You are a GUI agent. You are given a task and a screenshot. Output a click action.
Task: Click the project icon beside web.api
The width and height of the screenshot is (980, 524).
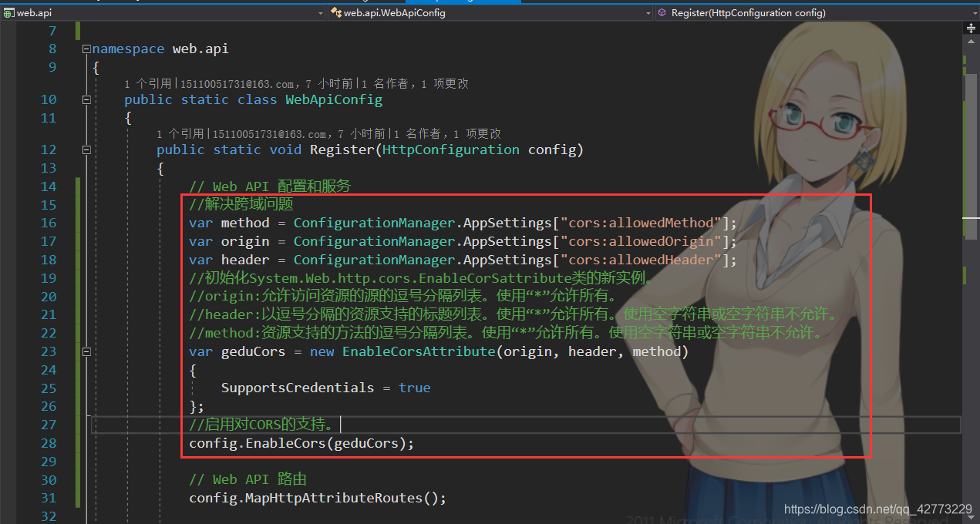[8, 12]
